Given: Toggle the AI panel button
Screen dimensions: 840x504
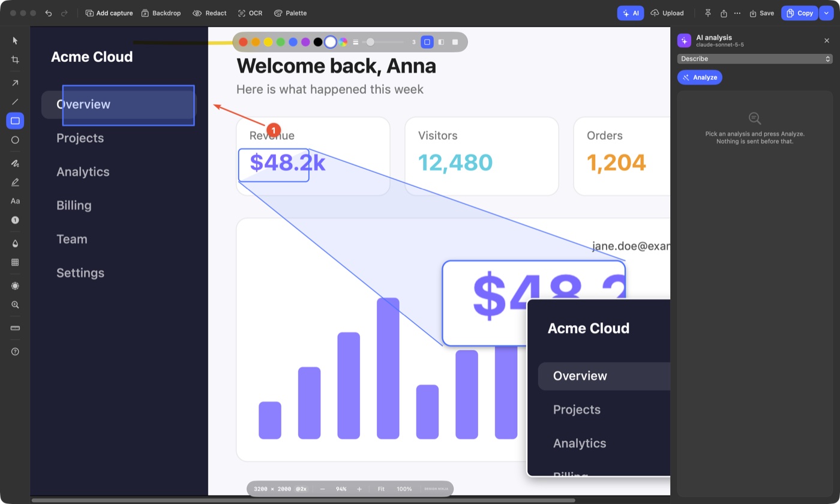Looking at the screenshot, I should click(x=631, y=13).
